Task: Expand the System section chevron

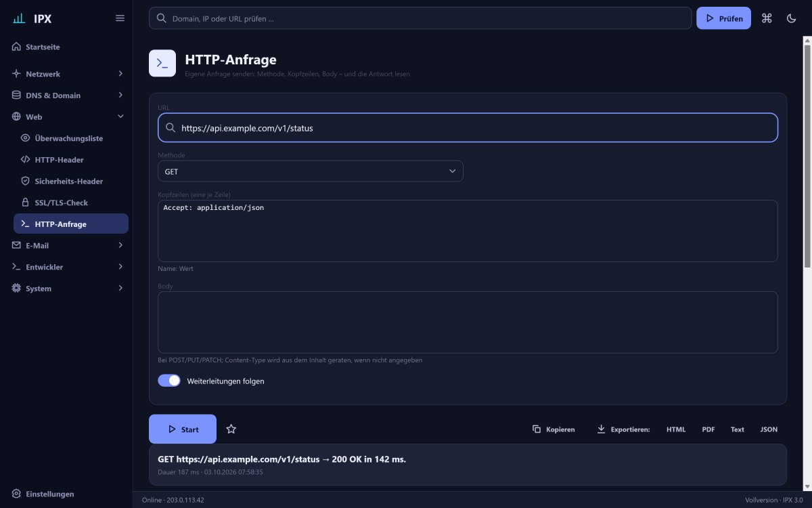Action: 120,289
